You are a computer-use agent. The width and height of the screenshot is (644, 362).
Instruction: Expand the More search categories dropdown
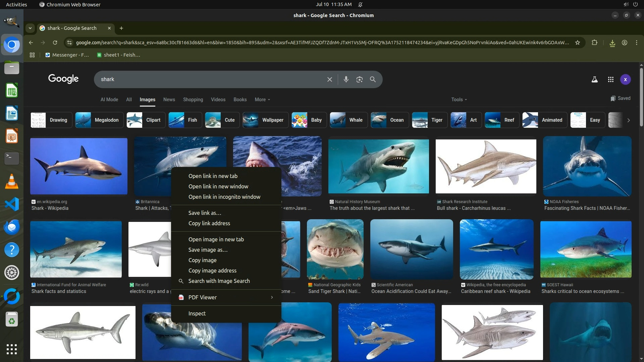tap(262, 100)
